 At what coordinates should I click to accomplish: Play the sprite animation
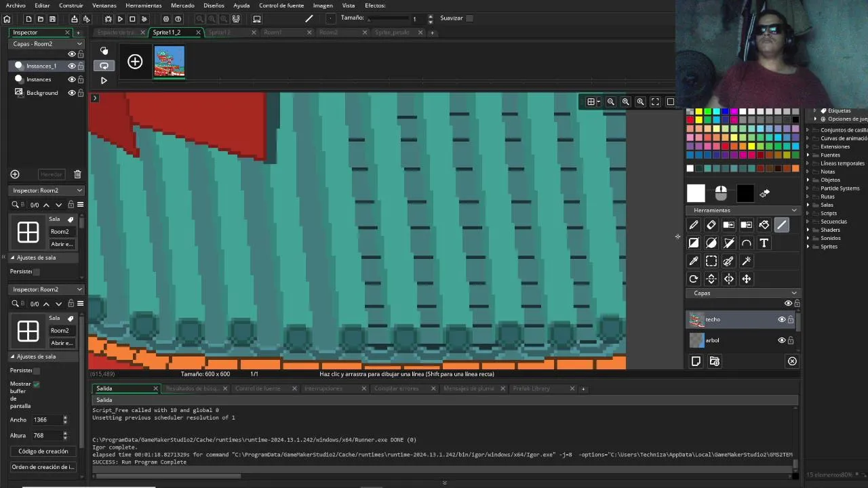click(x=104, y=80)
